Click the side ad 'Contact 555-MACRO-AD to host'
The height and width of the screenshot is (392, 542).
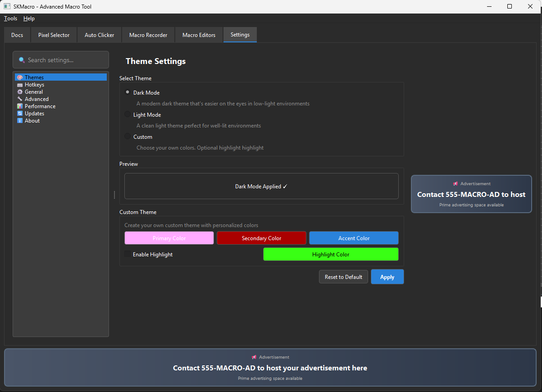(x=471, y=194)
